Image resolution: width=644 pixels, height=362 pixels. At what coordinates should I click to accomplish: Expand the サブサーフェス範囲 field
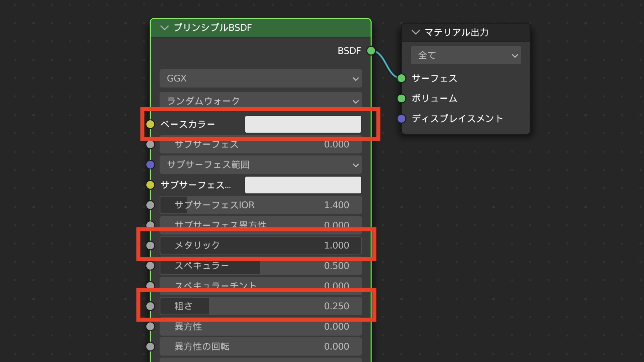[260, 165]
